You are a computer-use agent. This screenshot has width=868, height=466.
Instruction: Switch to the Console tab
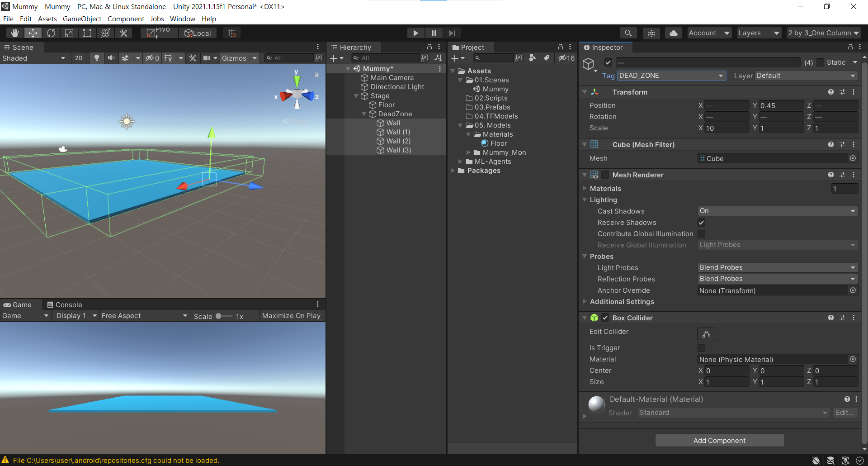(x=65, y=304)
